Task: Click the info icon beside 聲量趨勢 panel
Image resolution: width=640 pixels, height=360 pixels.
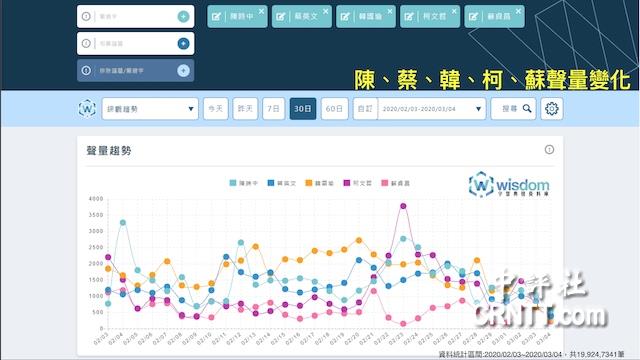Action: coord(549,149)
